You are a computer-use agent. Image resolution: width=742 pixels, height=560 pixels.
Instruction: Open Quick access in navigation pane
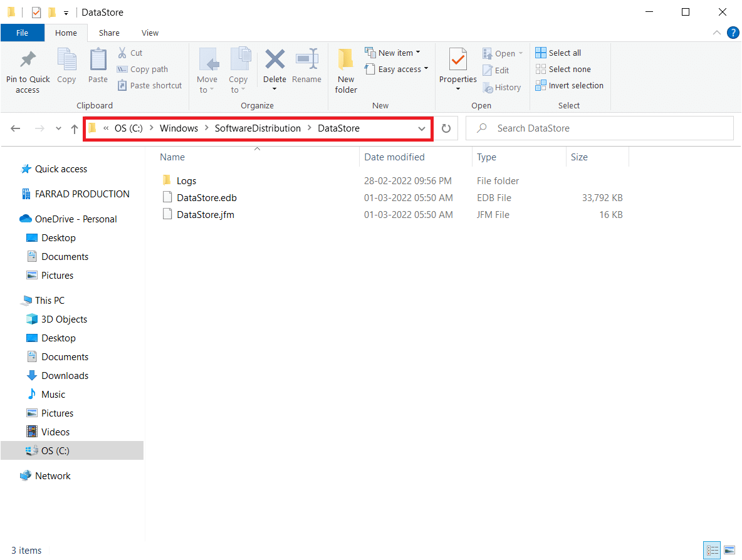point(61,169)
